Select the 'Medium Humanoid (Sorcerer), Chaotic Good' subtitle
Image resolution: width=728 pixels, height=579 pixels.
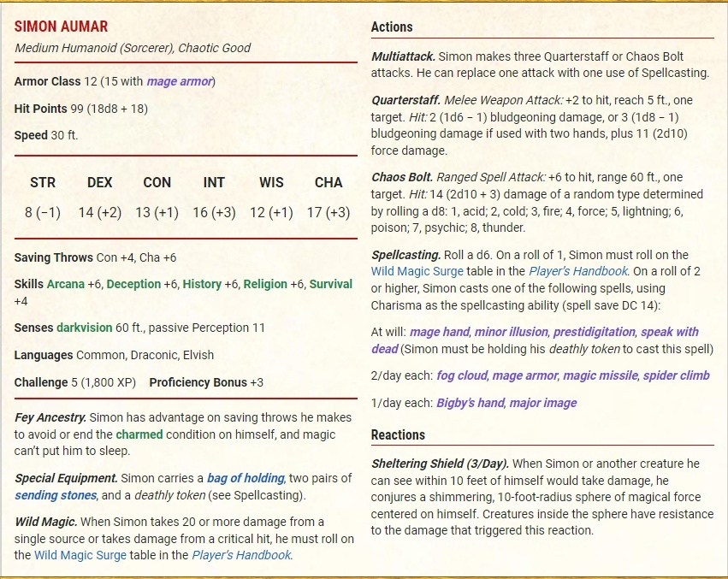point(133,48)
